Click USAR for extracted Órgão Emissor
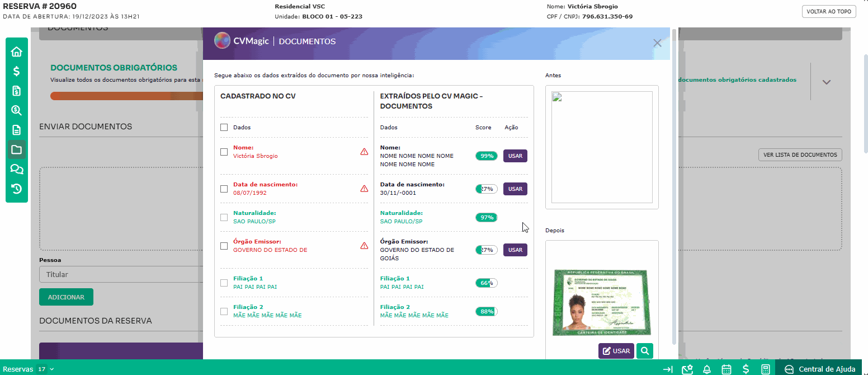Screen dimensions: 868x375 [x=515, y=250]
